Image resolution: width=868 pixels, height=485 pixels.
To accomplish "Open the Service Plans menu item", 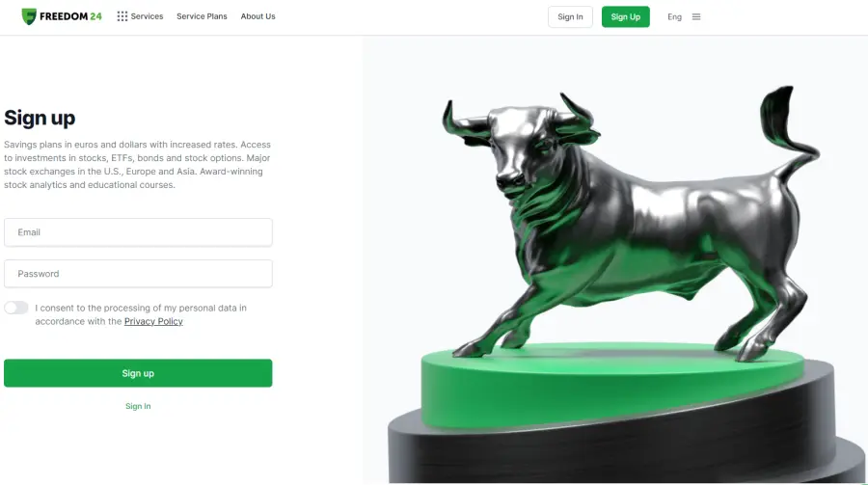I will (202, 16).
